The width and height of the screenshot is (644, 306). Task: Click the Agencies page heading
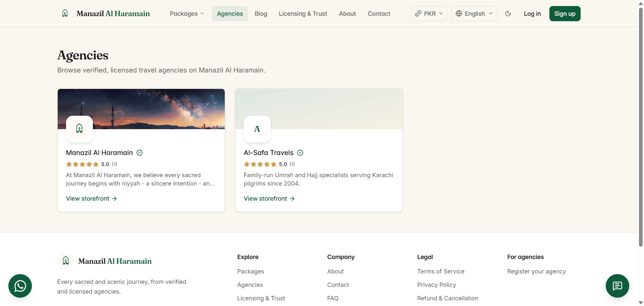(x=83, y=55)
